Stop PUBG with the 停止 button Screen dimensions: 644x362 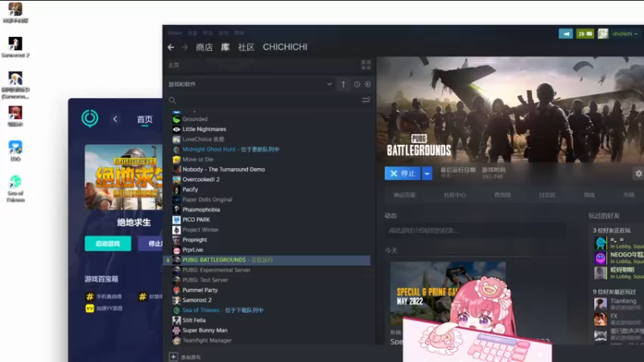[x=403, y=174]
